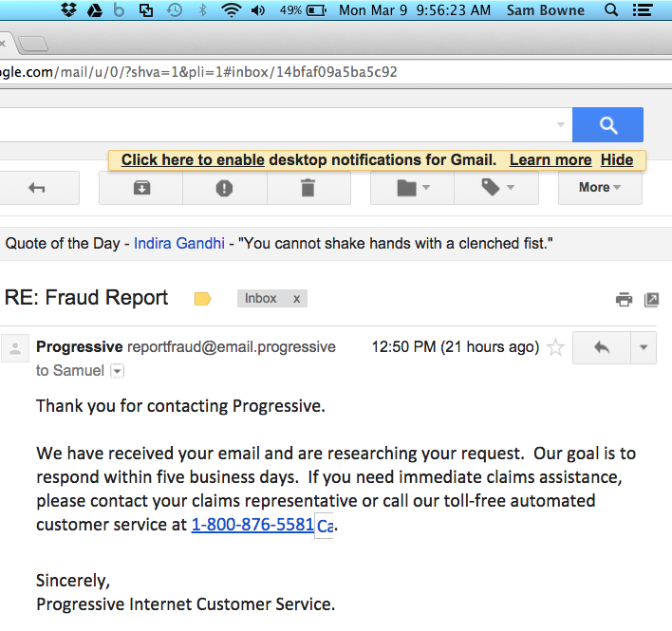Click the blue search magnifier button
This screenshot has width=672, height=631.
pos(608,124)
